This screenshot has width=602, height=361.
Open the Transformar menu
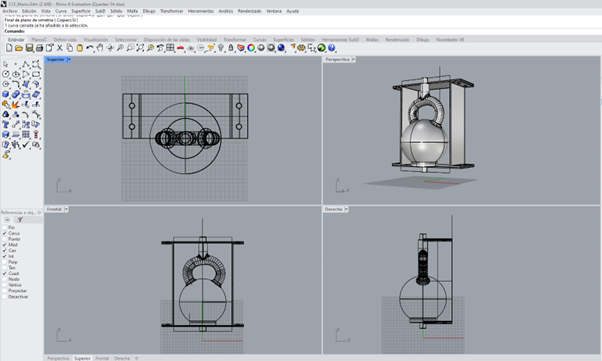coord(172,11)
